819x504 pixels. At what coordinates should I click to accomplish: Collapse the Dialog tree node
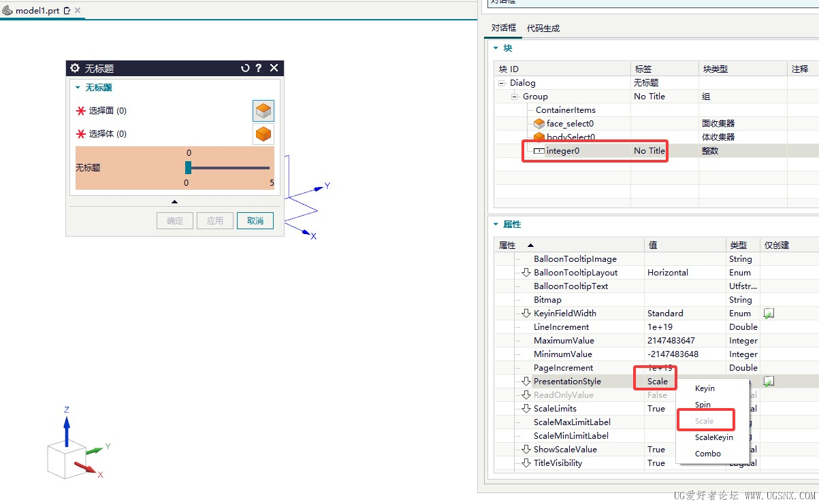502,83
